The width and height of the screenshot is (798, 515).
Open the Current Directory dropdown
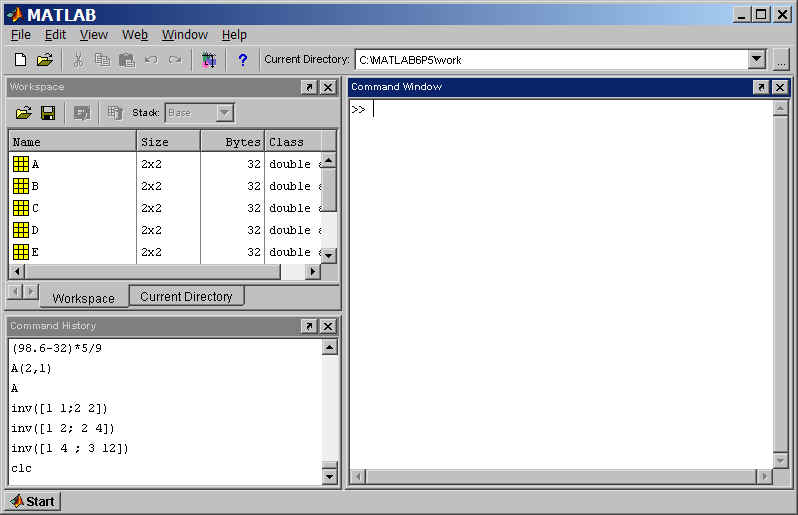(x=757, y=60)
